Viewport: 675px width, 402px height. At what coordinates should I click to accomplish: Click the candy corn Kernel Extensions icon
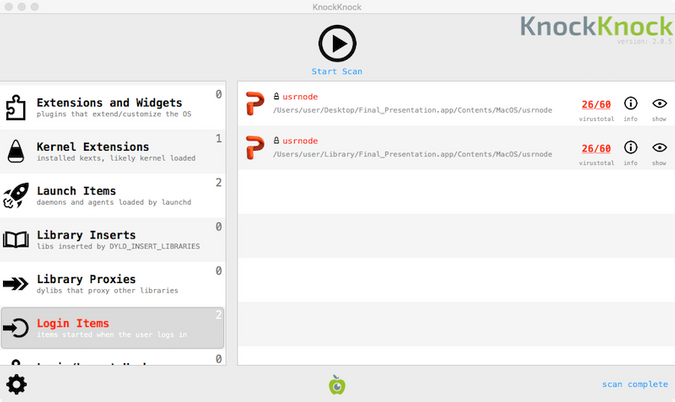click(16, 151)
